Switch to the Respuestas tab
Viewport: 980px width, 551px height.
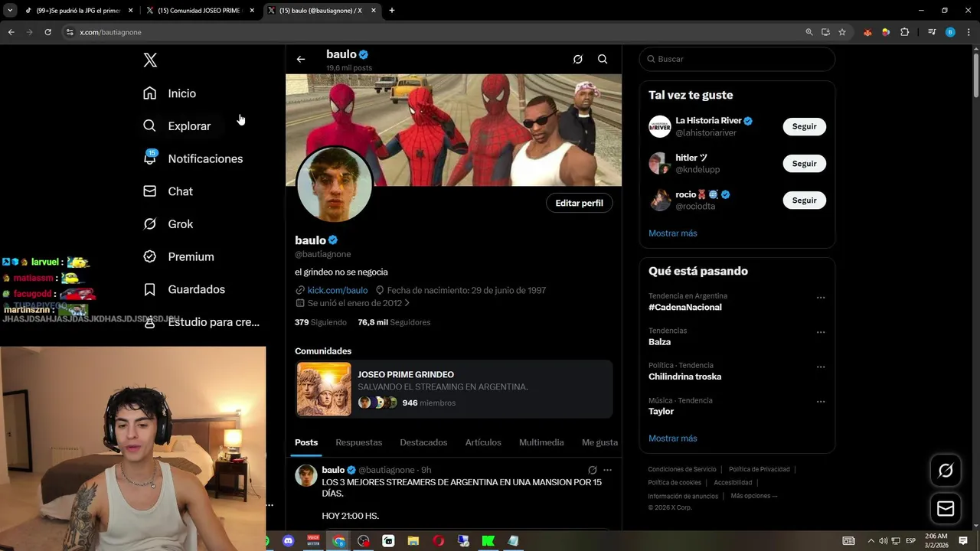pos(358,442)
